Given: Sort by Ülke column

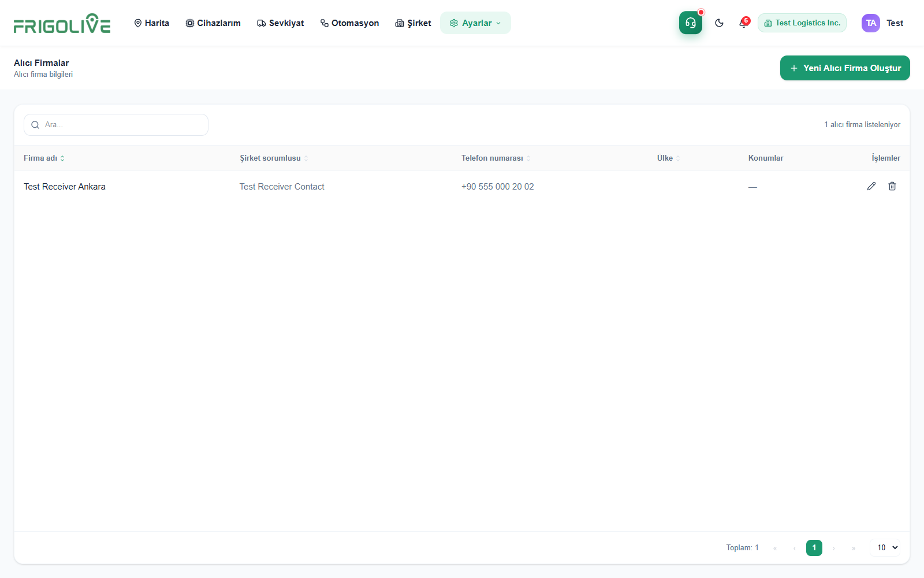Looking at the screenshot, I should pyautogui.click(x=669, y=158).
